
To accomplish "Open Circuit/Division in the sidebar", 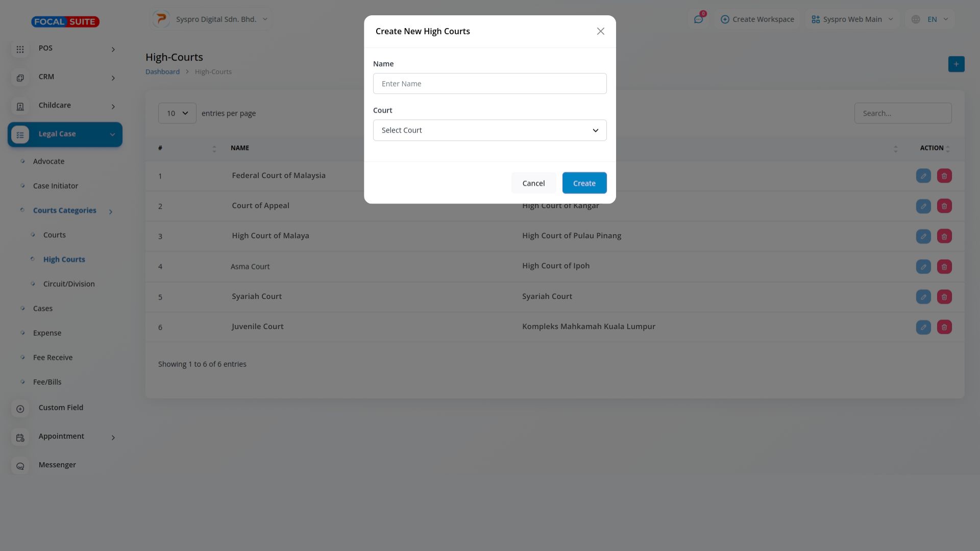I will point(69,284).
